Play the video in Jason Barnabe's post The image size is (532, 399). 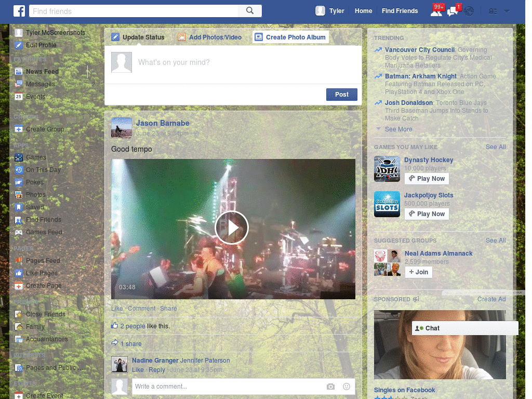click(232, 228)
